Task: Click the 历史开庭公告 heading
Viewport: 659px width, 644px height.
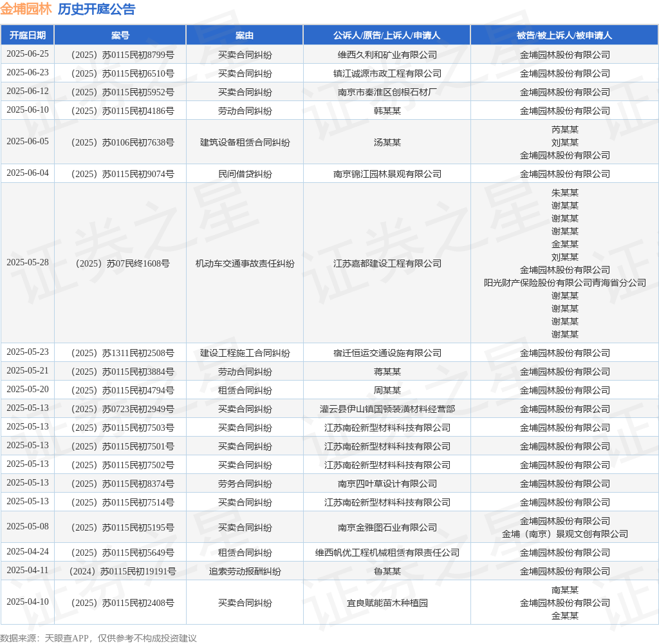Action: click(x=97, y=9)
